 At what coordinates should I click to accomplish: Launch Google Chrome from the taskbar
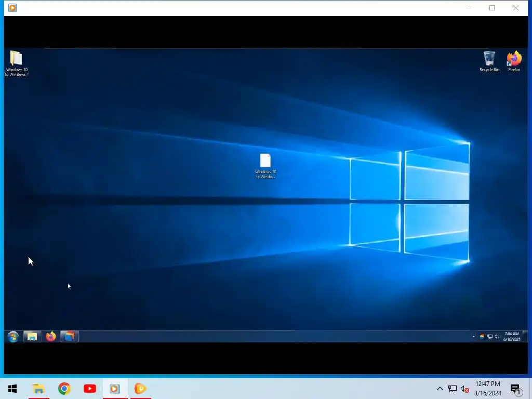tap(64, 389)
